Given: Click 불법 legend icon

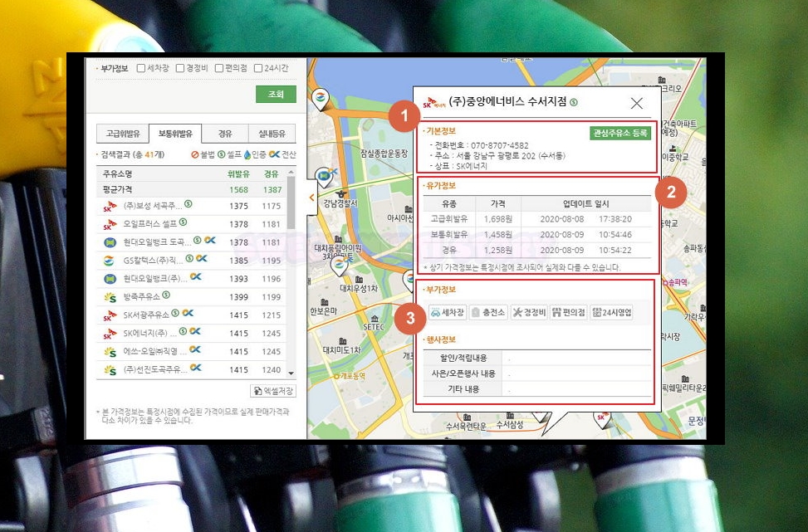Looking at the screenshot, I should point(195,154).
